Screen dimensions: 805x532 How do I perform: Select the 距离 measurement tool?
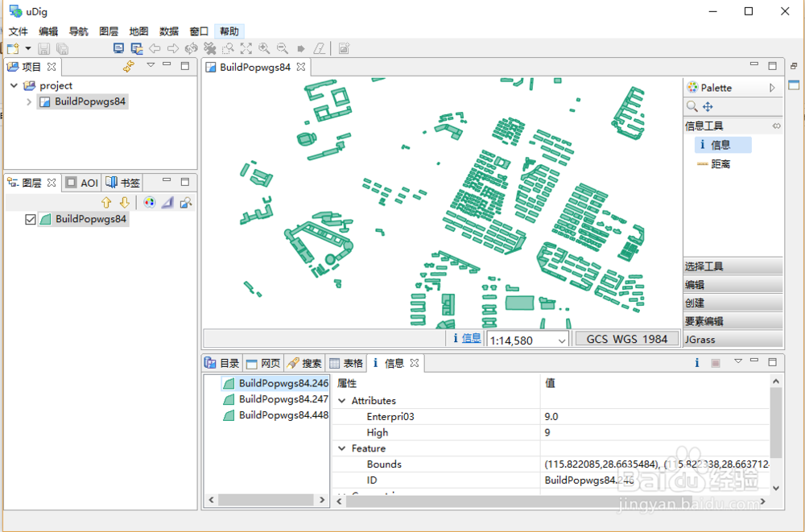click(x=713, y=164)
